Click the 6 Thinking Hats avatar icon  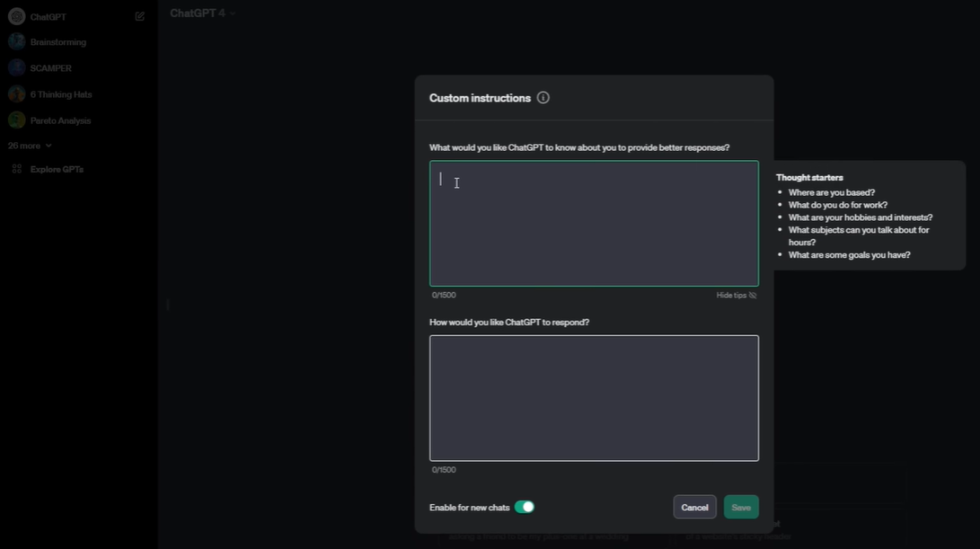pyautogui.click(x=17, y=93)
